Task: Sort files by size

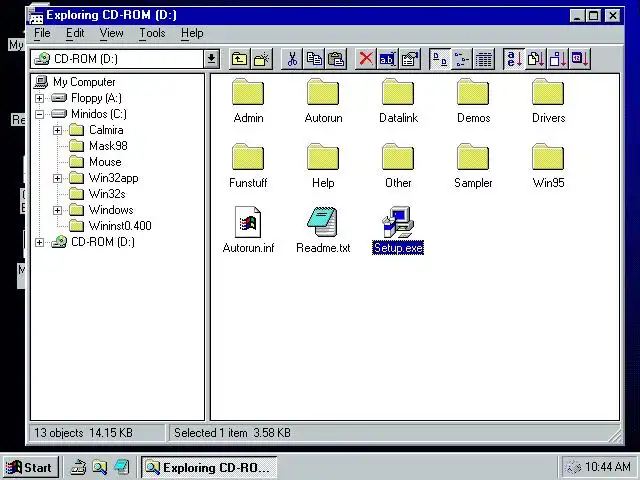Action: [558, 59]
